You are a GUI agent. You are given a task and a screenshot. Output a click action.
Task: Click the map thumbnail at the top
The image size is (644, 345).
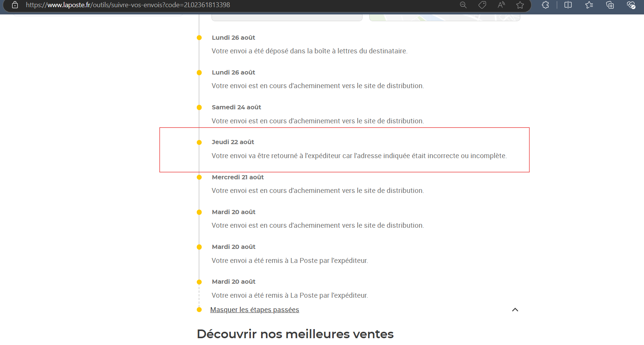tap(444, 17)
